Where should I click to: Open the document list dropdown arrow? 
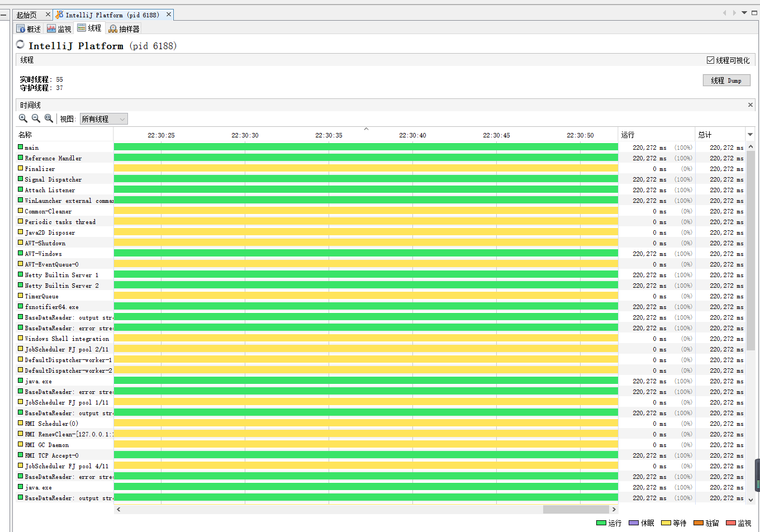(x=744, y=12)
